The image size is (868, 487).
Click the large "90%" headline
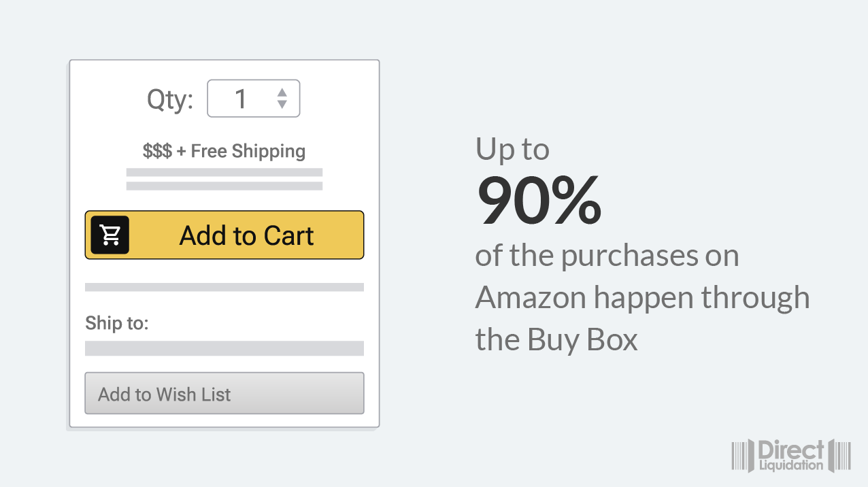(x=539, y=202)
